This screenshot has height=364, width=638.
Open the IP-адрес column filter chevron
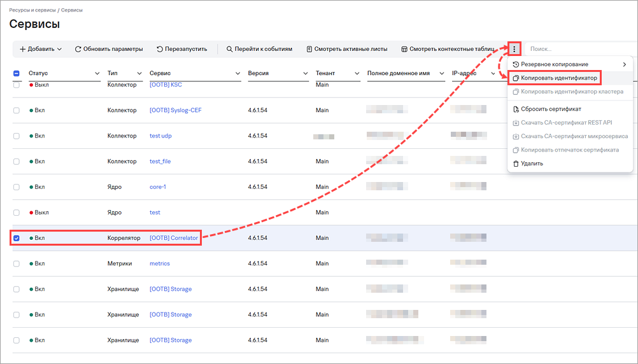[493, 73]
